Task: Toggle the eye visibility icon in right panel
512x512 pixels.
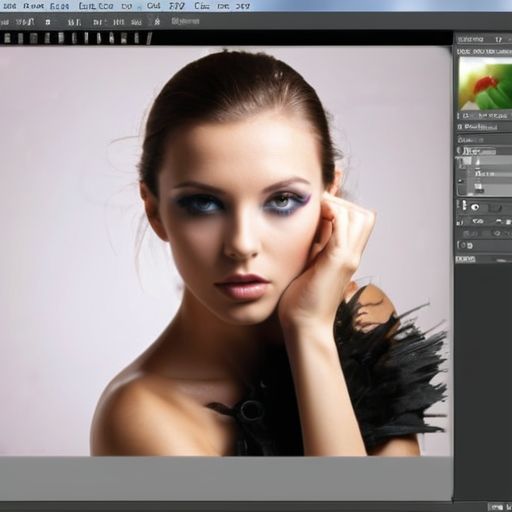Action: click(475, 207)
